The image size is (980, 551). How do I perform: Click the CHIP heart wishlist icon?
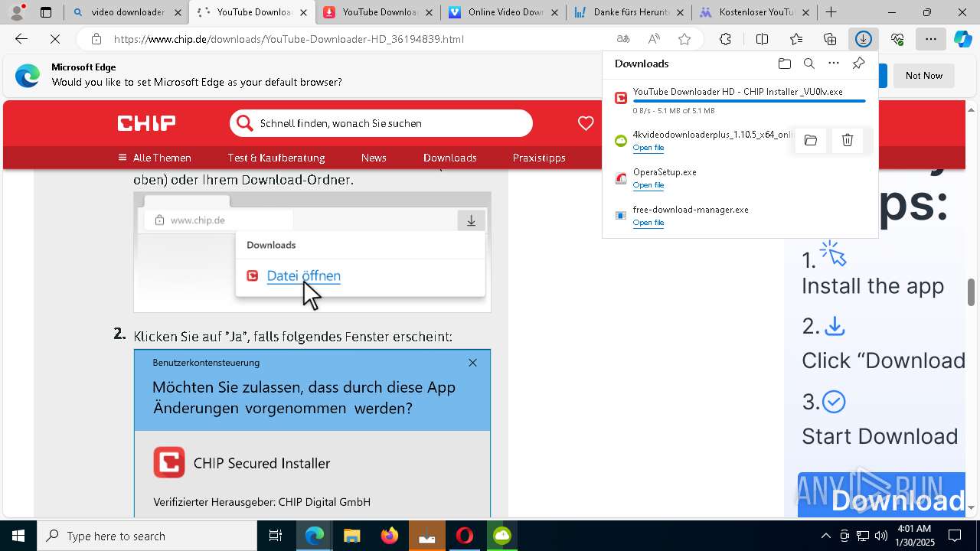coord(586,123)
